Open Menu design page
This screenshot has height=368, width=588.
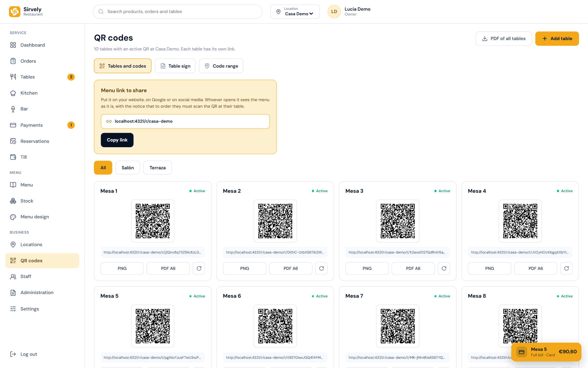(42, 217)
